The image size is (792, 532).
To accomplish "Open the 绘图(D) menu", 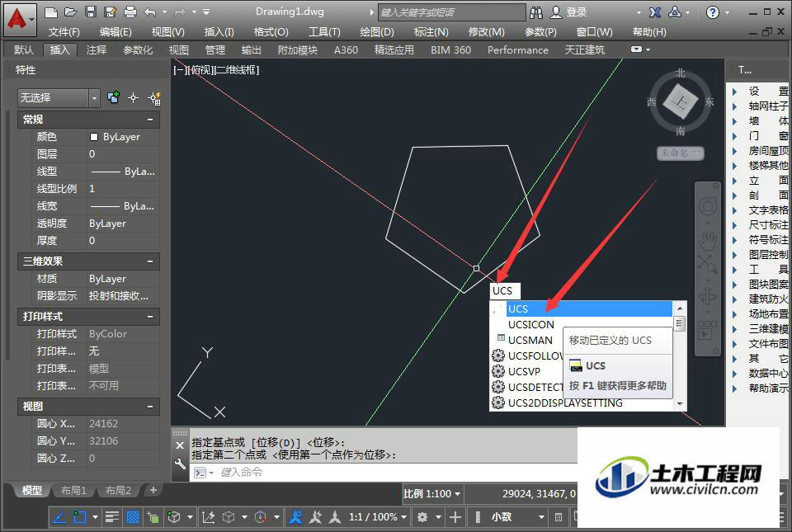I will pyautogui.click(x=377, y=32).
